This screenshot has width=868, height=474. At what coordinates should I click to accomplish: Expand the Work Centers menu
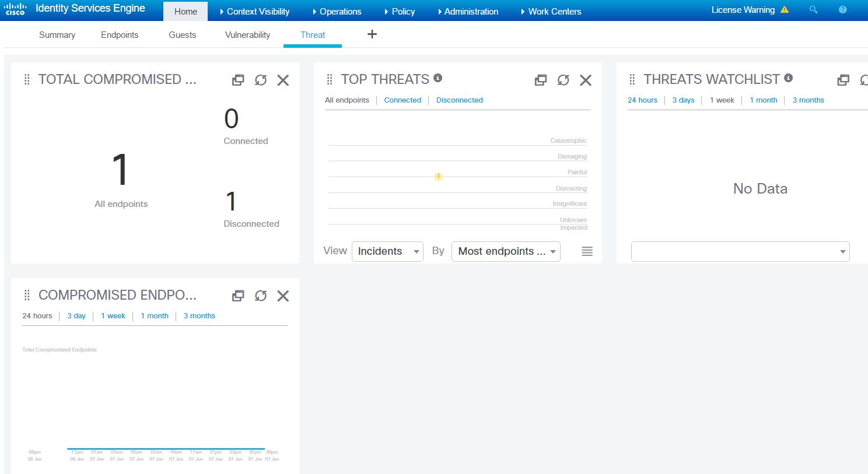[x=551, y=12]
